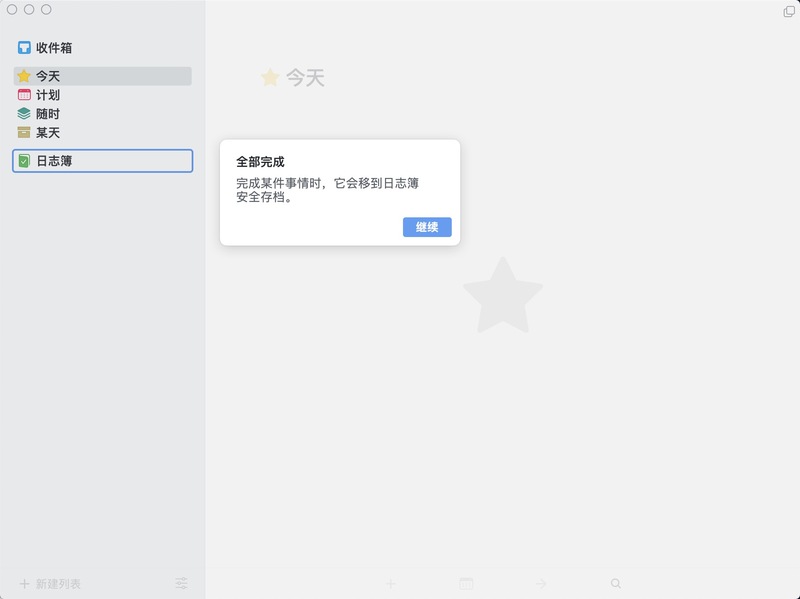Click the yellow star icon beside 今天

tap(22, 76)
